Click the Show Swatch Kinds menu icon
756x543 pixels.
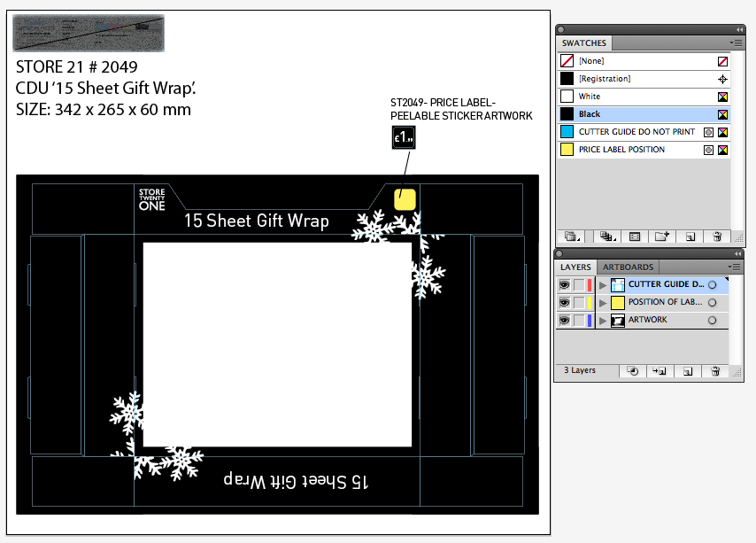(607, 237)
